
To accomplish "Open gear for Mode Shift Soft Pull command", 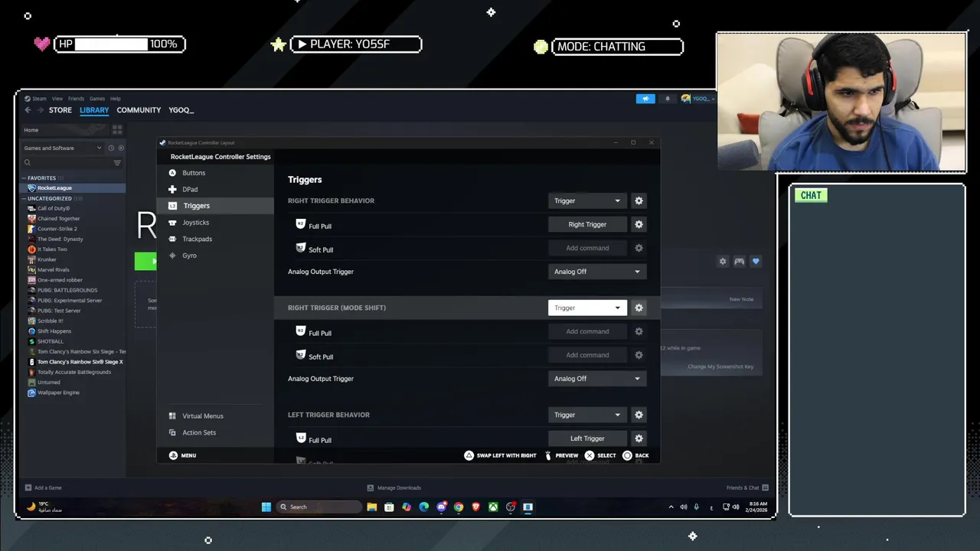I will coord(639,355).
